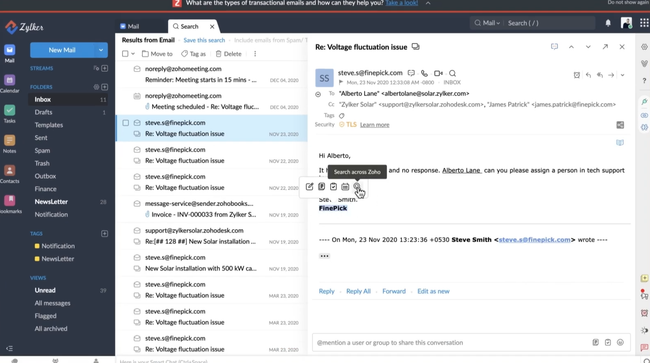This screenshot has height=363, width=650.
Task: Open the user profile avatar
Action: [x=626, y=23]
